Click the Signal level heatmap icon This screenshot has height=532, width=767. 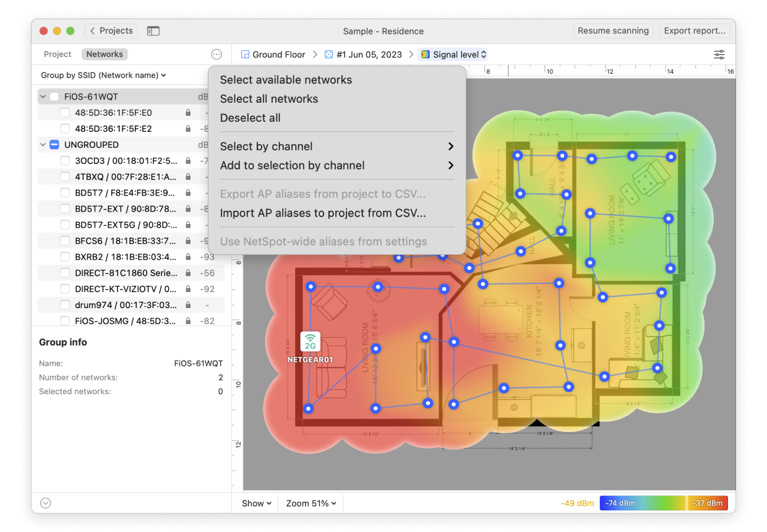[x=426, y=54]
